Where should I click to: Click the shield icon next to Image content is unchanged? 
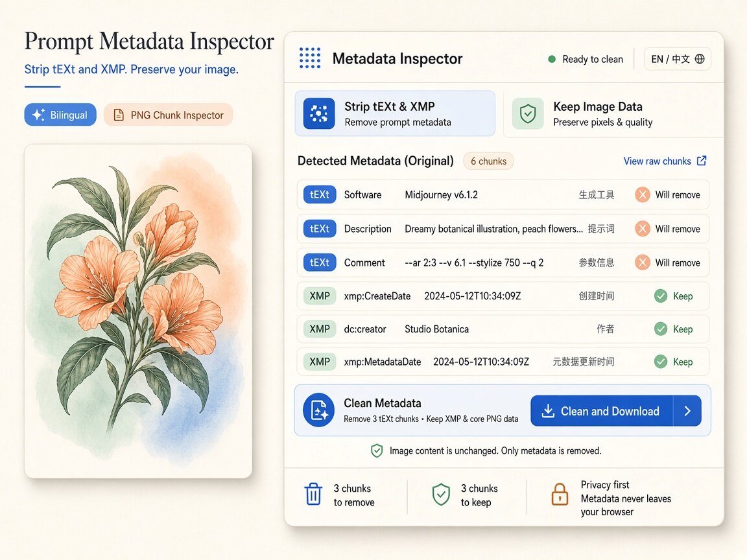pyautogui.click(x=377, y=450)
